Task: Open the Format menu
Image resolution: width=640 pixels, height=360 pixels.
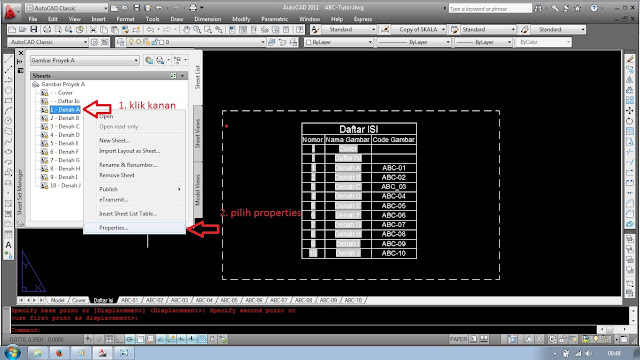Action: tap(125, 19)
